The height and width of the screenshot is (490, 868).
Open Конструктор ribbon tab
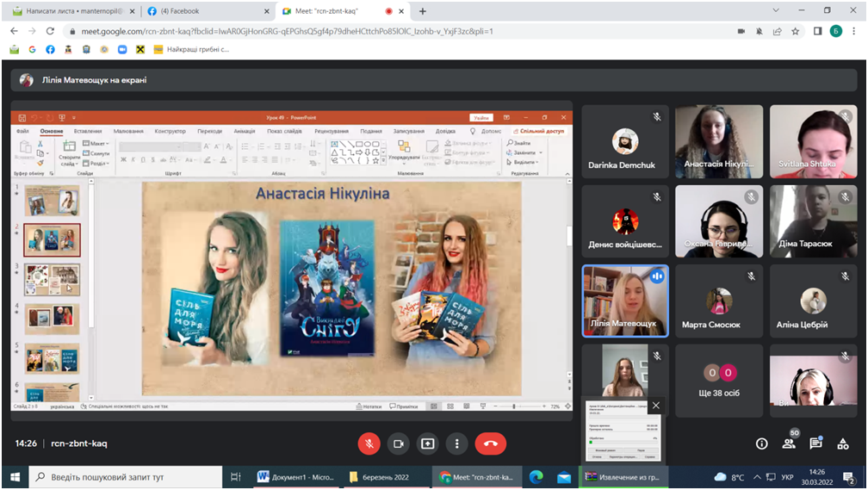(170, 131)
